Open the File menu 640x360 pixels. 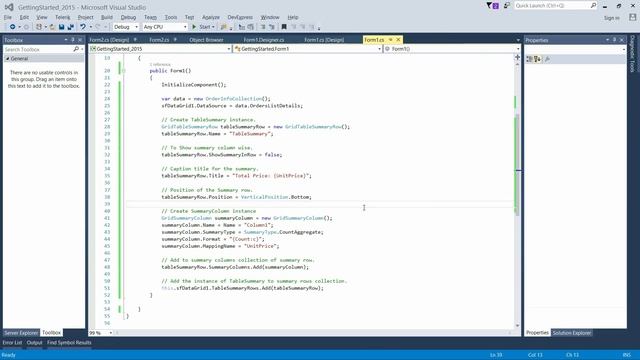click(x=8, y=17)
